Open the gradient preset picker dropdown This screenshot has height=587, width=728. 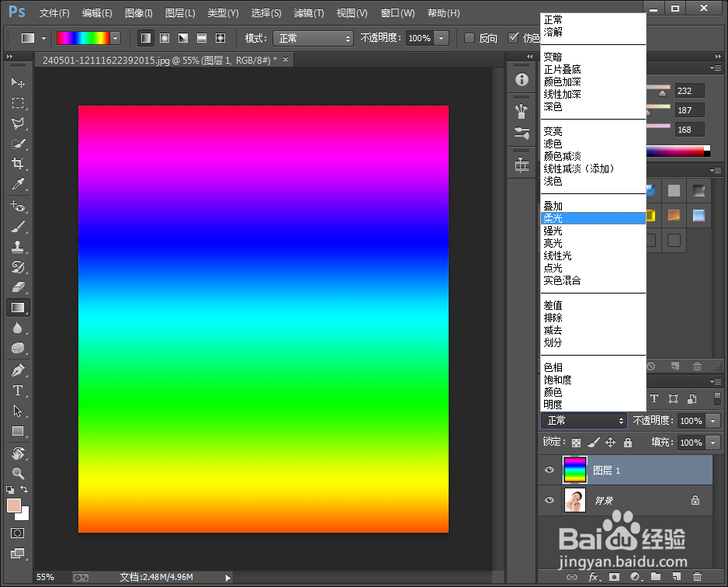click(x=115, y=36)
